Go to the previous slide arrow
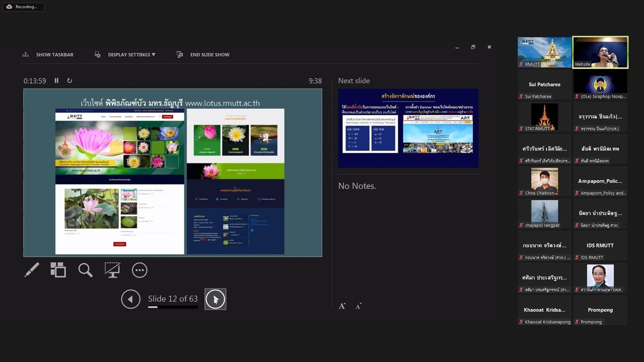Viewport: 644px width, 362px height. tap(131, 299)
